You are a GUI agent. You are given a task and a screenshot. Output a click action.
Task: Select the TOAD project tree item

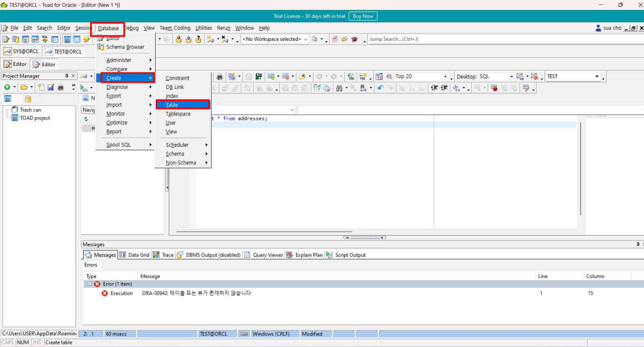31,118
